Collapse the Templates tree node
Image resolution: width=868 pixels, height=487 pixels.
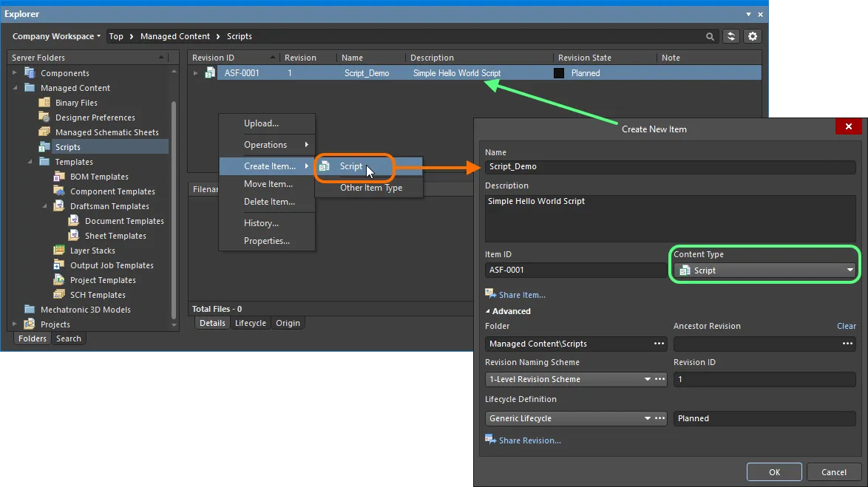30,162
